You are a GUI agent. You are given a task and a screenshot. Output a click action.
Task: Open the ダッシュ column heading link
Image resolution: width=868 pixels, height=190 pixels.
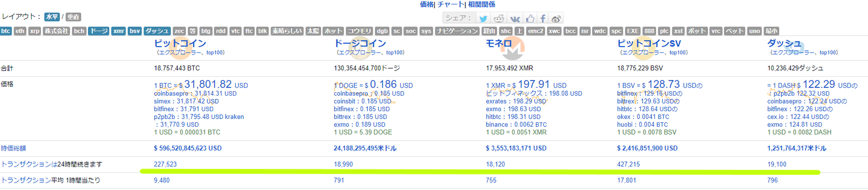click(x=784, y=43)
